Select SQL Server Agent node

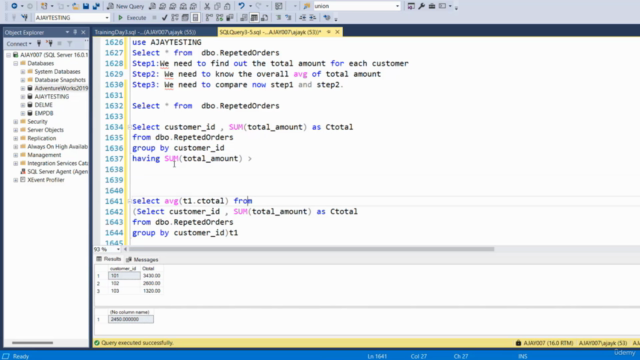pyautogui.click(x=58, y=171)
